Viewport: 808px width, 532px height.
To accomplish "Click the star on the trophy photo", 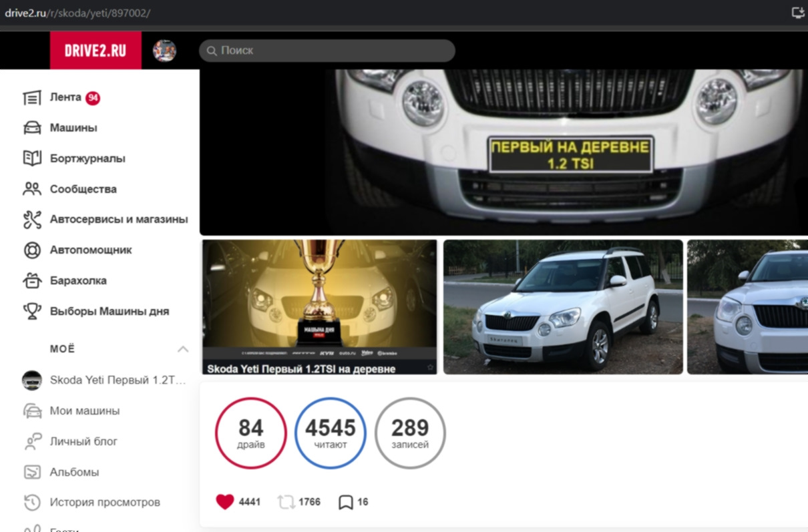I will click(430, 368).
